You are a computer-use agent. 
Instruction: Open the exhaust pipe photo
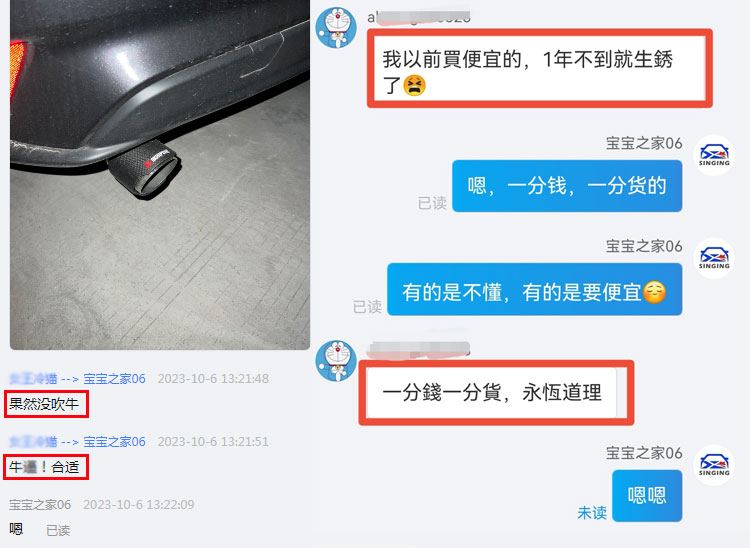(160, 175)
